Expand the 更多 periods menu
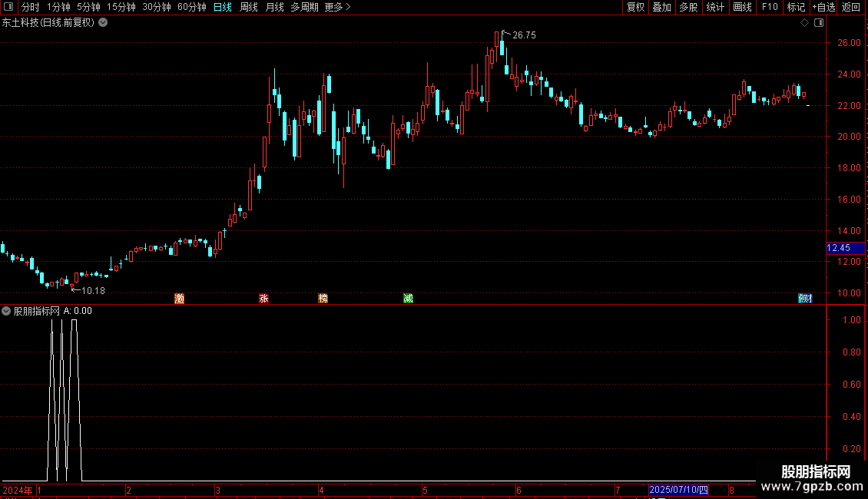868x499 pixels. 338,7
